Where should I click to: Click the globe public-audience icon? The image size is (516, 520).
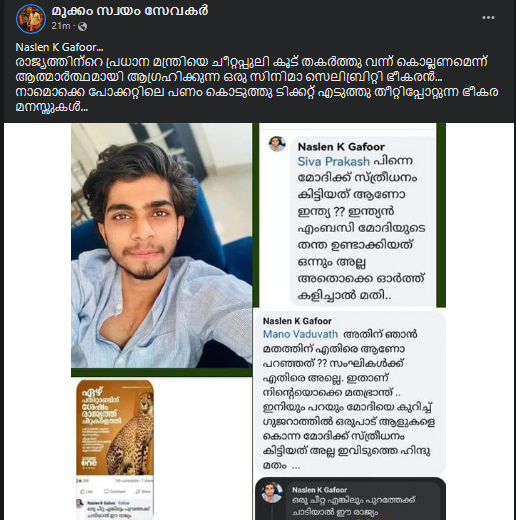point(82,26)
